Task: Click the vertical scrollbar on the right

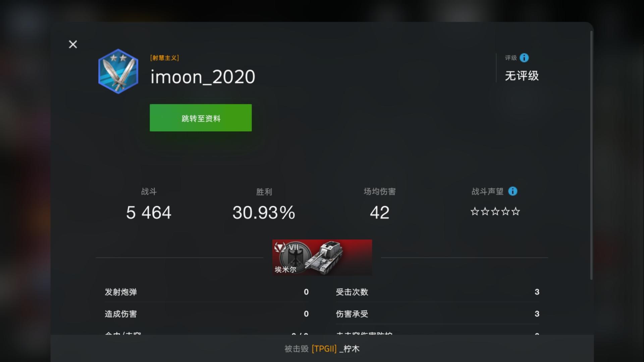Action: tap(591, 156)
